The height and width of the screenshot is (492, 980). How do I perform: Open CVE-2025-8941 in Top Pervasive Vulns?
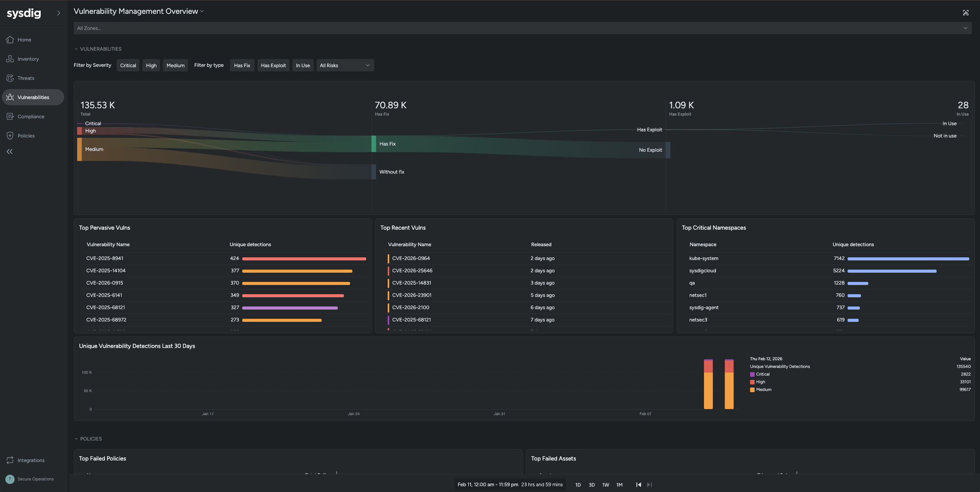[x=105, y=258]
